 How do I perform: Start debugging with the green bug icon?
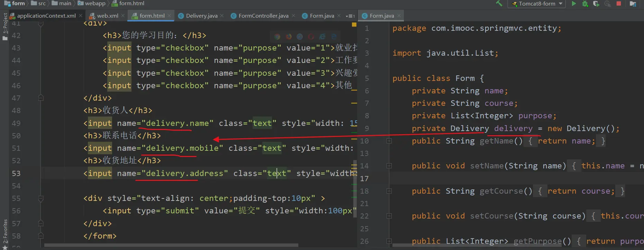coord(585,3)
